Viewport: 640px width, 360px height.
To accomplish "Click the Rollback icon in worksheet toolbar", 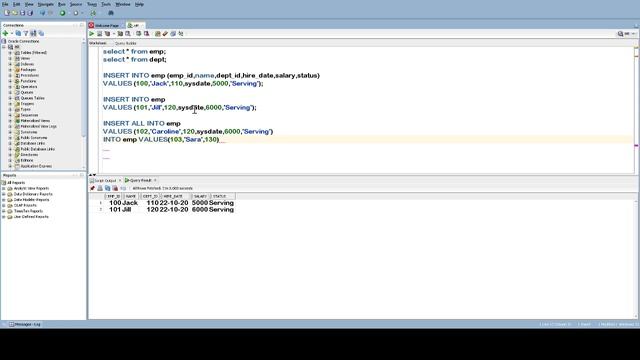I will tap(147, 34).
